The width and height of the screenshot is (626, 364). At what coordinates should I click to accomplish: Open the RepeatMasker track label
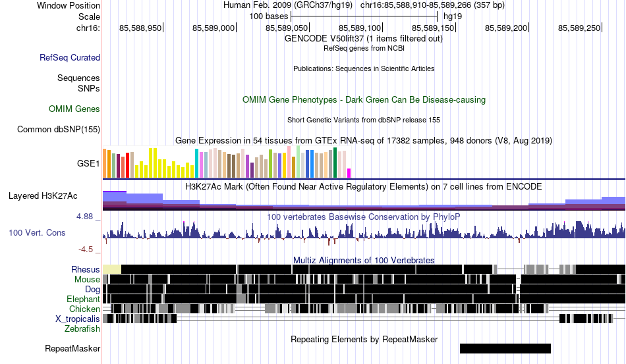pyautogui.click(x=72, y=348)
